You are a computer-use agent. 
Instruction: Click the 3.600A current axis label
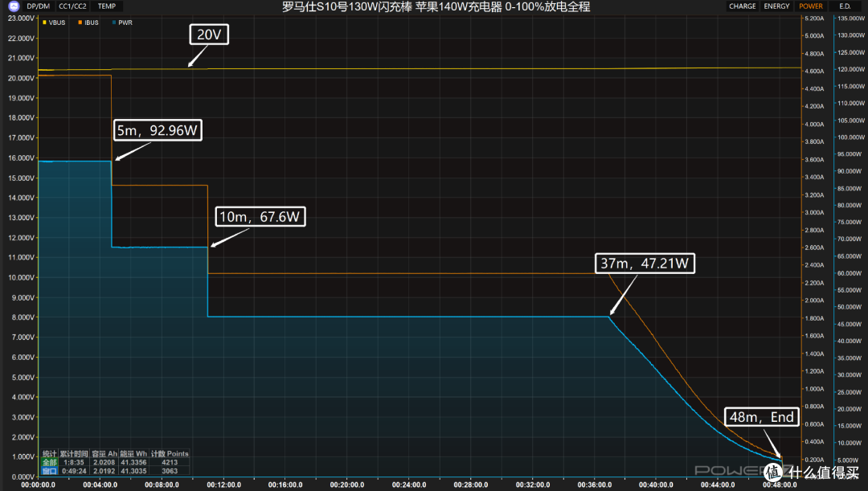click(814, 159)
